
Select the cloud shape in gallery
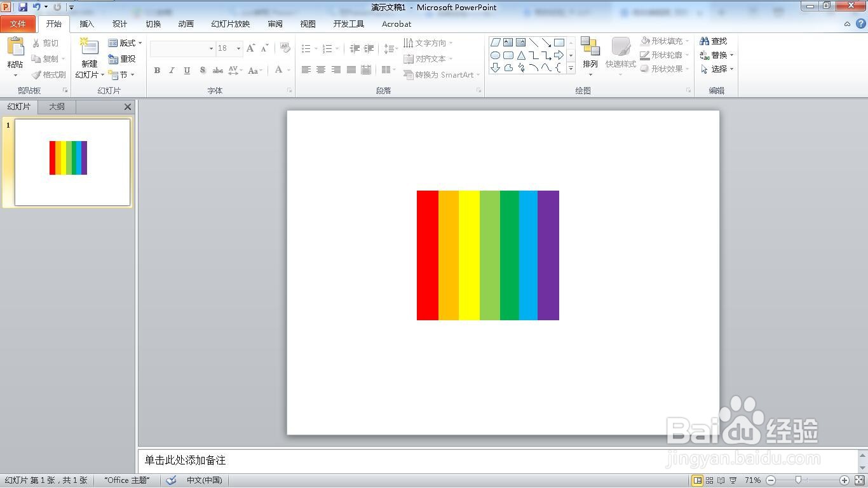(x=508, y=68)
